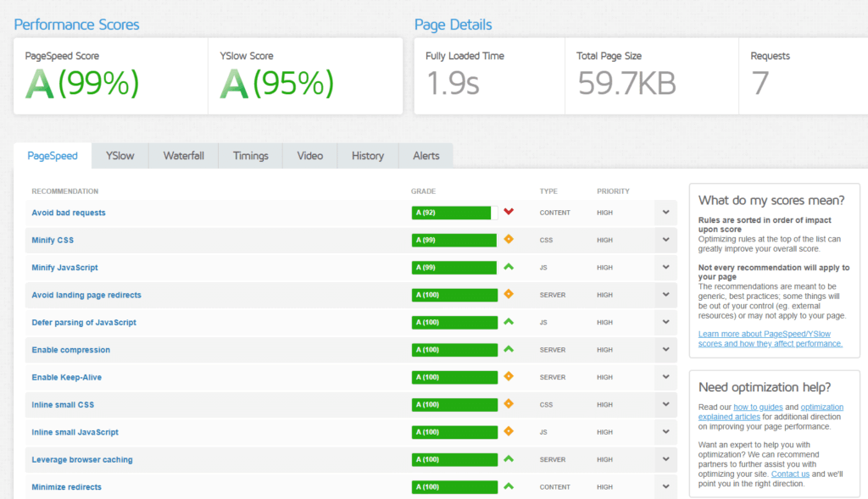Image resolution: width=868 pixels, height=499 pixels.
Task: Click the green arrow beside Minimize redirects
Action: [x=509, y=487]
